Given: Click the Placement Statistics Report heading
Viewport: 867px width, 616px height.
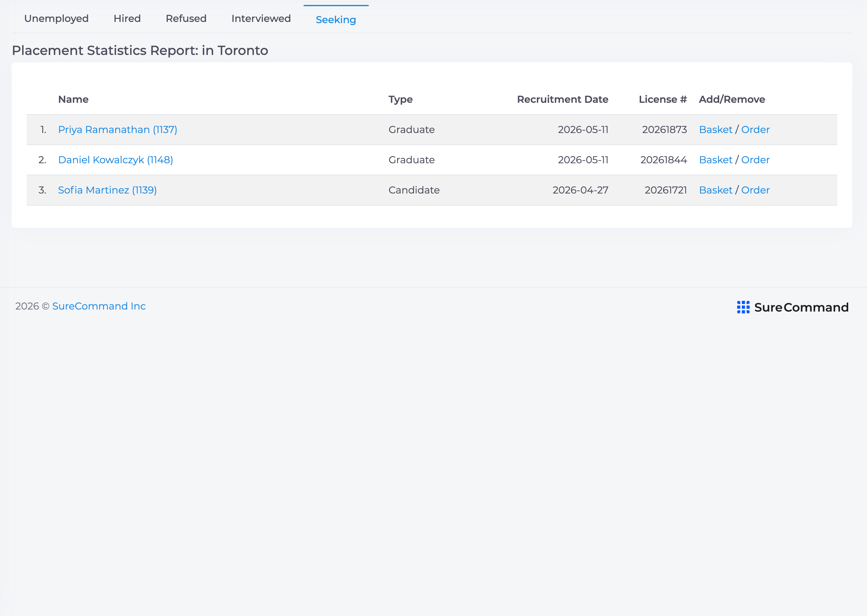Looking at the screenshot, I should pos(140,50).
